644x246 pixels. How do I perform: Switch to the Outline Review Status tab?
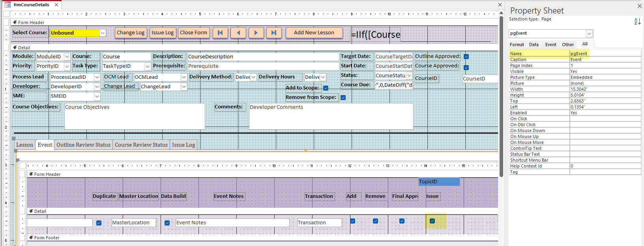tap(83, 145)
